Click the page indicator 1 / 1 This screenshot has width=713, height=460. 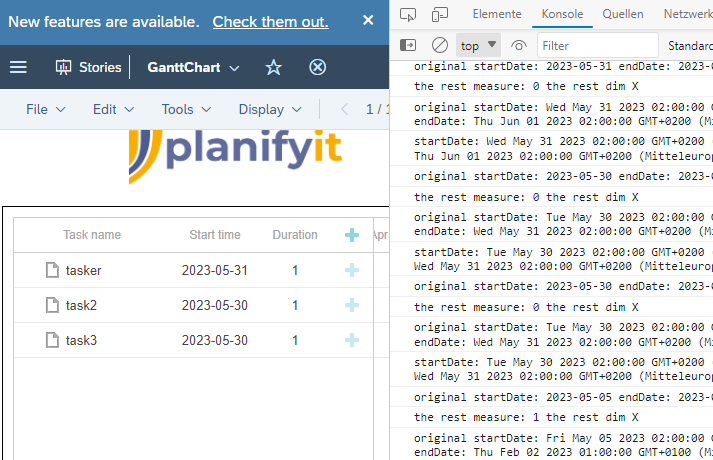pos(378,110)
